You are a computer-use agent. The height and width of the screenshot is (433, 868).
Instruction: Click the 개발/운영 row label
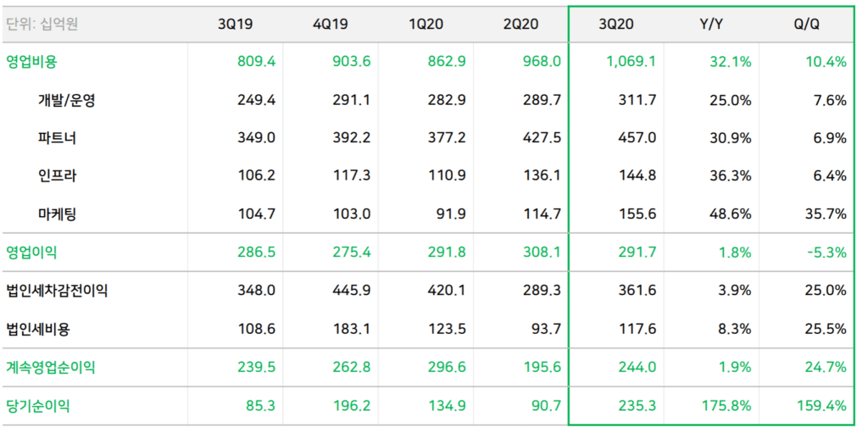click(67, 100)
